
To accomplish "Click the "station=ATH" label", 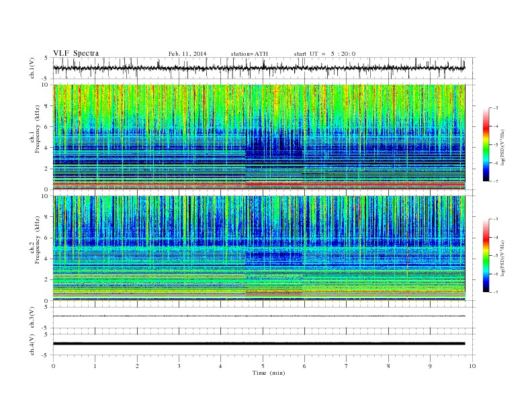I will click(x=249, y=54).
